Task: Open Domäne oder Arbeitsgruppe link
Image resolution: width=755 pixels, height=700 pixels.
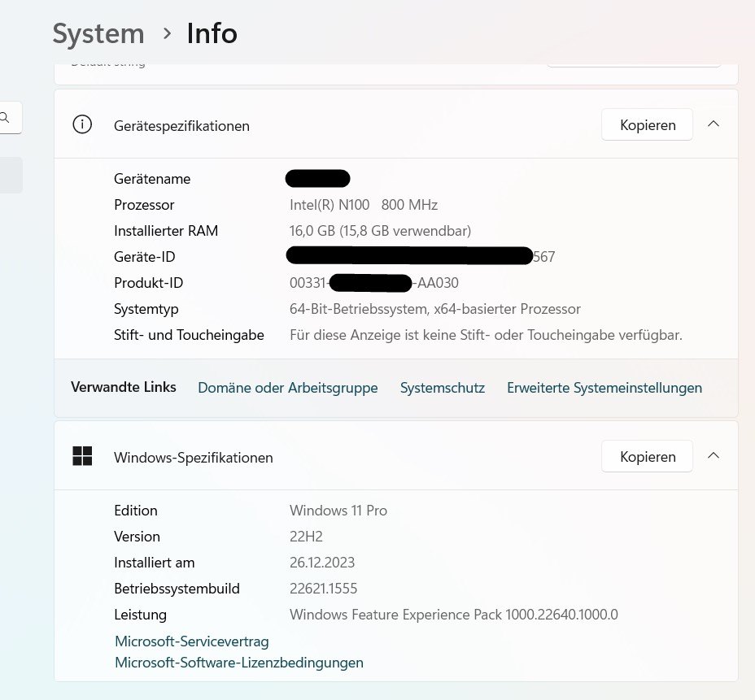Action: click(287, 388)
